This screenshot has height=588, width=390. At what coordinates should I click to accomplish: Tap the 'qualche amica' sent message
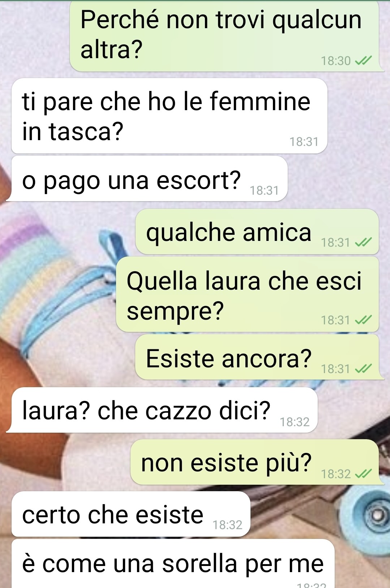[257, 232]
